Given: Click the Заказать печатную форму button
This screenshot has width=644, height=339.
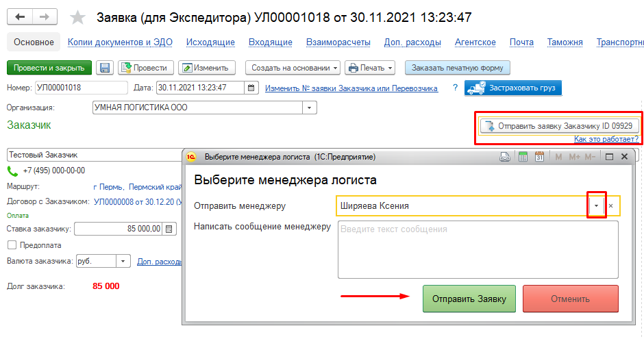Looking at the screenshot, I should [457, 68].
